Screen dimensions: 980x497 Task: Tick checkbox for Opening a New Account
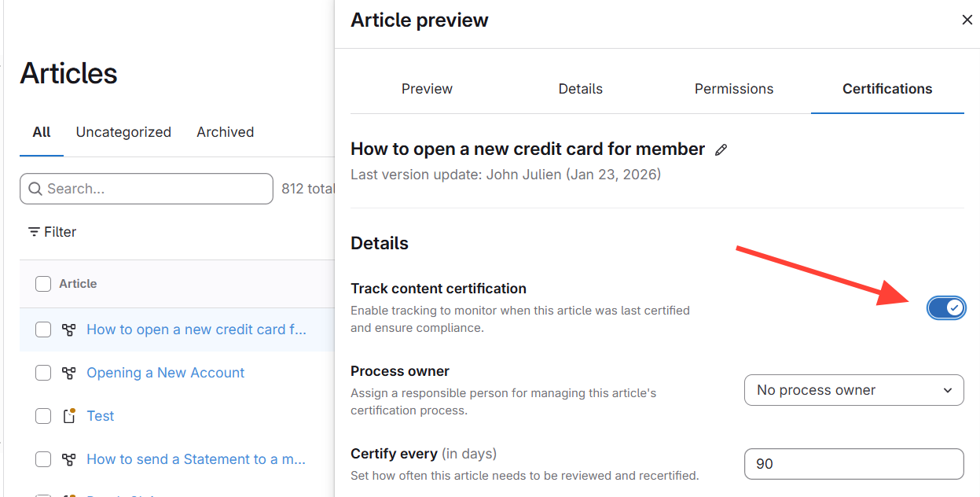click(43, 373)
